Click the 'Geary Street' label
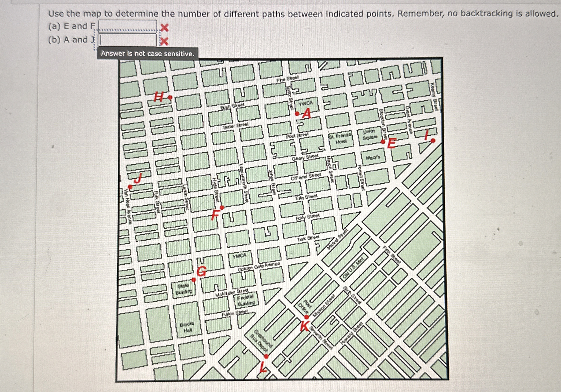Viewport: 561px width, 392px height. point(305,157)
